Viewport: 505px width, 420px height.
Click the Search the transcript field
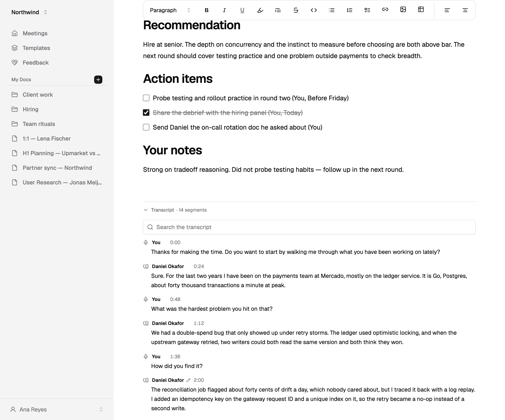[309, 227]
